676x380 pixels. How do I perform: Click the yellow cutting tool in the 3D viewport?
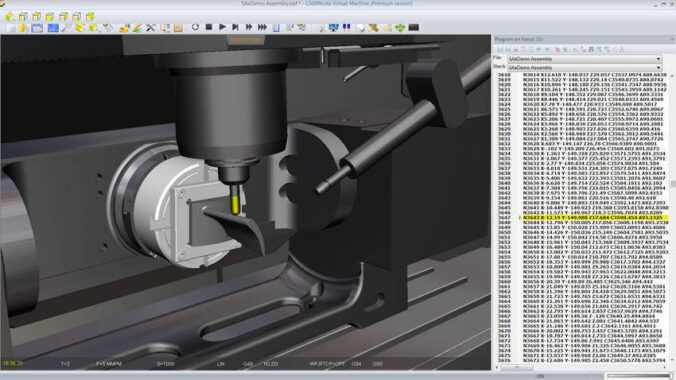click(x=235, y=205)
